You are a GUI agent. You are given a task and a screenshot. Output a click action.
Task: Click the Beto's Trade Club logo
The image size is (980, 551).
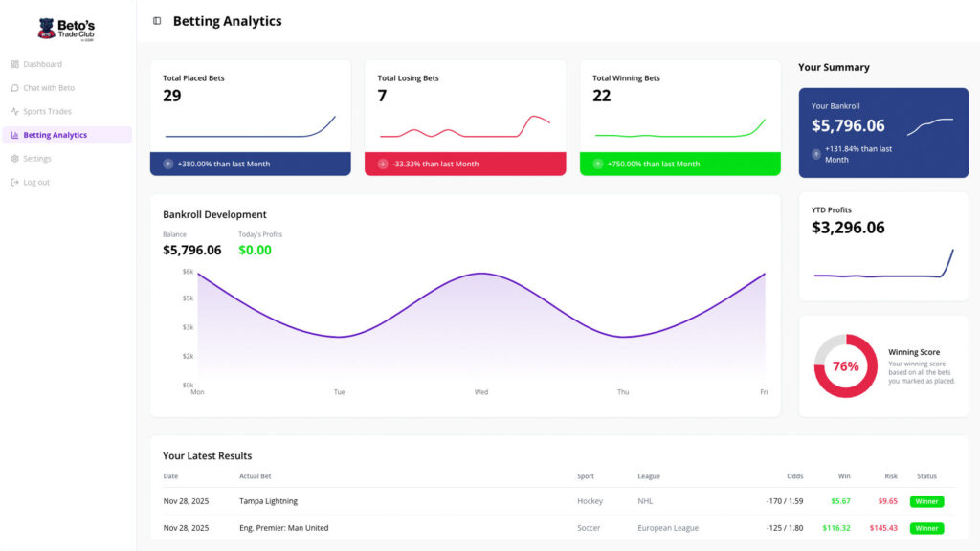coord(67,30)
